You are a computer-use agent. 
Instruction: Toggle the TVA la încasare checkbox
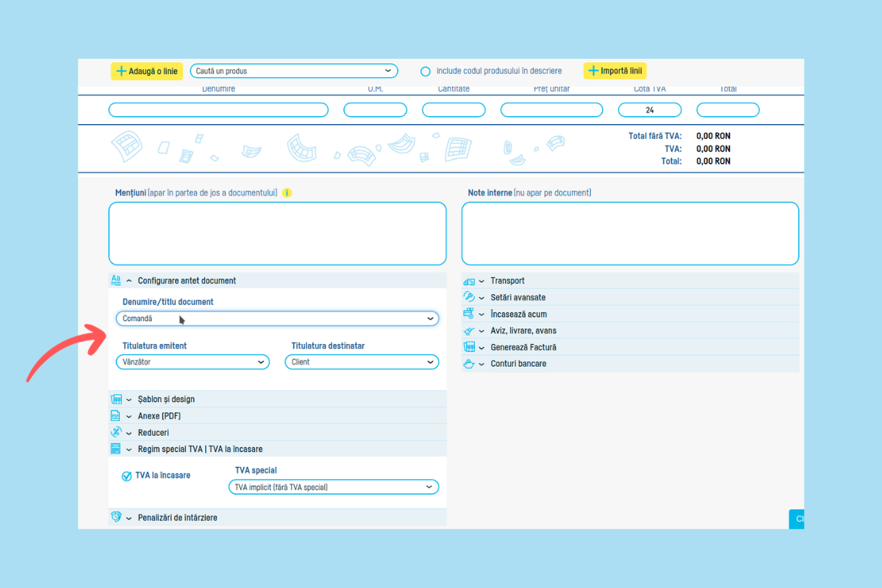pyautogui.click(x=127, y=476)
